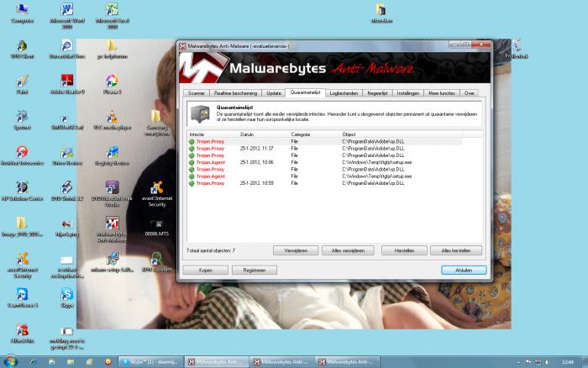Click the Verwijderen button

point(296,250)
